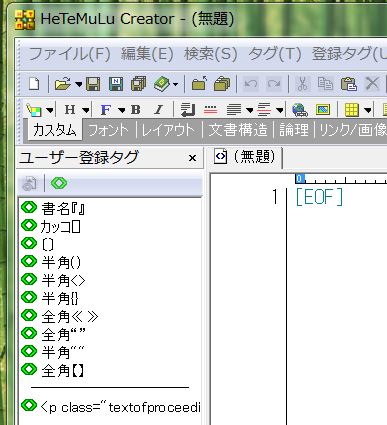387x425 pixels.
Task: Click the centered text lines icon
Action: (x=265, y=110)
